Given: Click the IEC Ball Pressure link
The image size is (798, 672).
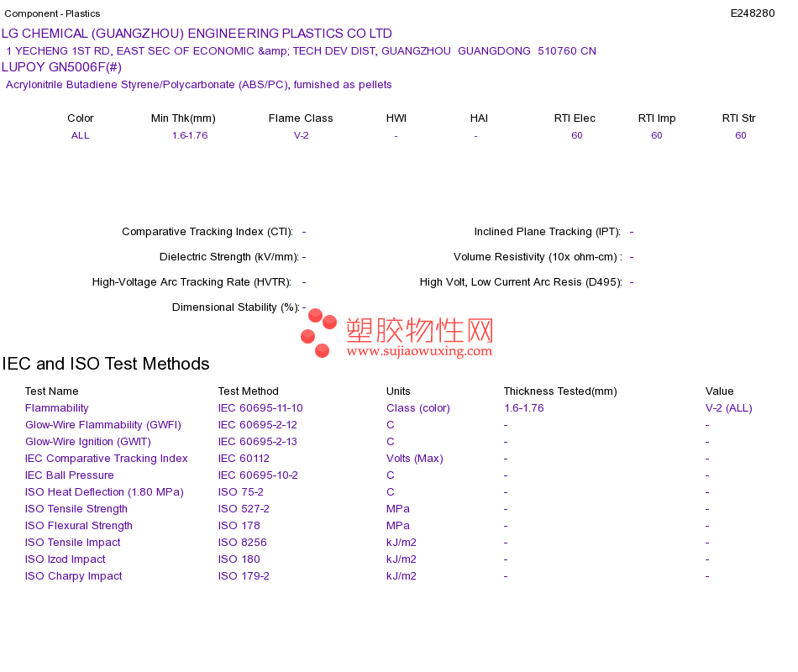Looking at the screenshot, I should pos(69,475).
